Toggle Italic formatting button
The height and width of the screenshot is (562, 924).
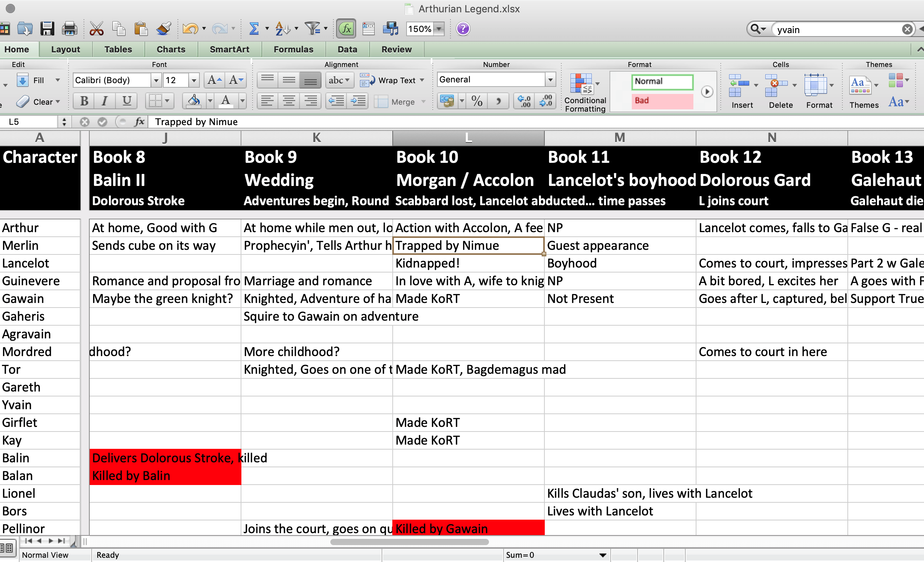(x=105, y=101)
